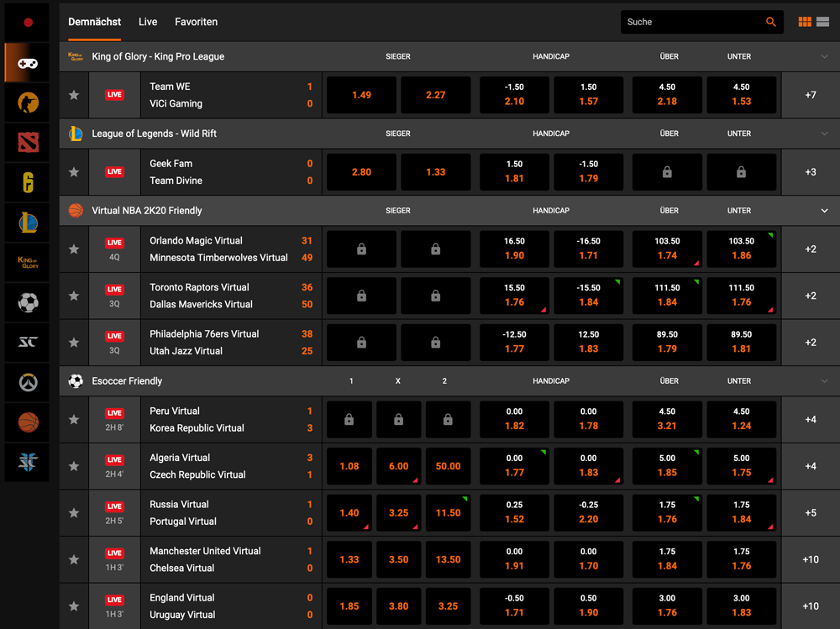Select the gamepad esports sidebar icon
840x629 pixels.
click(28, 63)
